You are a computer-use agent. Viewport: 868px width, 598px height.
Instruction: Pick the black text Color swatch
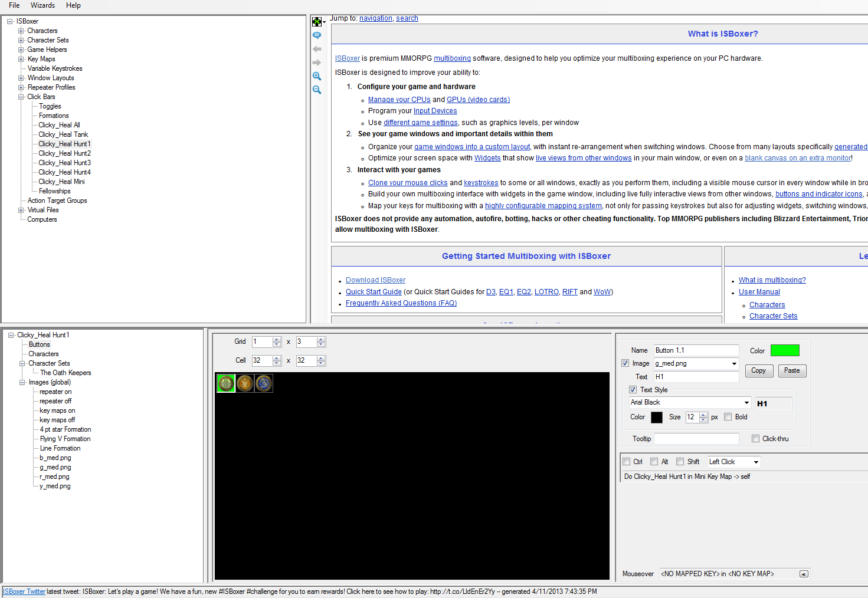point(657,418)
